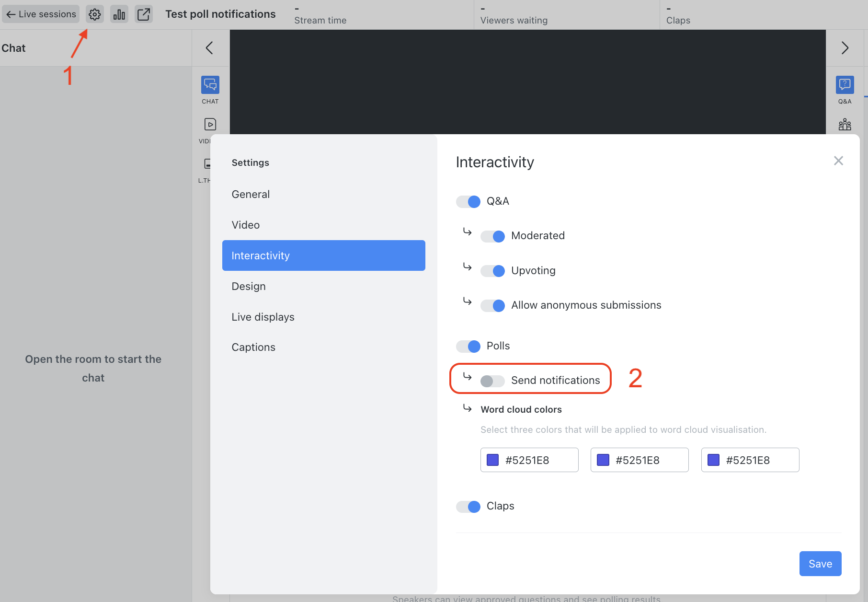Image resolution: width=868 pixels, height=602 pixels.
Task: Expand right panel with chevron arrow
Action: (845, 48)
